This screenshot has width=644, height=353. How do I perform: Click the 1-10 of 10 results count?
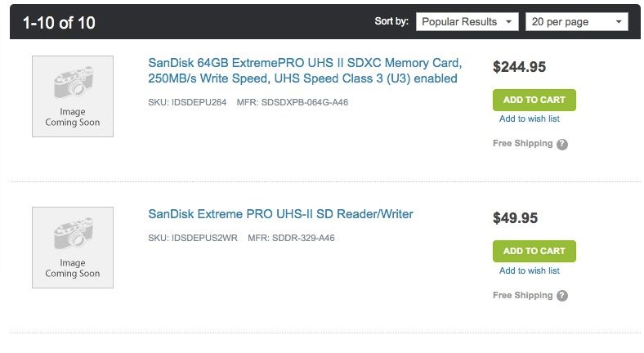coord(59,23)
